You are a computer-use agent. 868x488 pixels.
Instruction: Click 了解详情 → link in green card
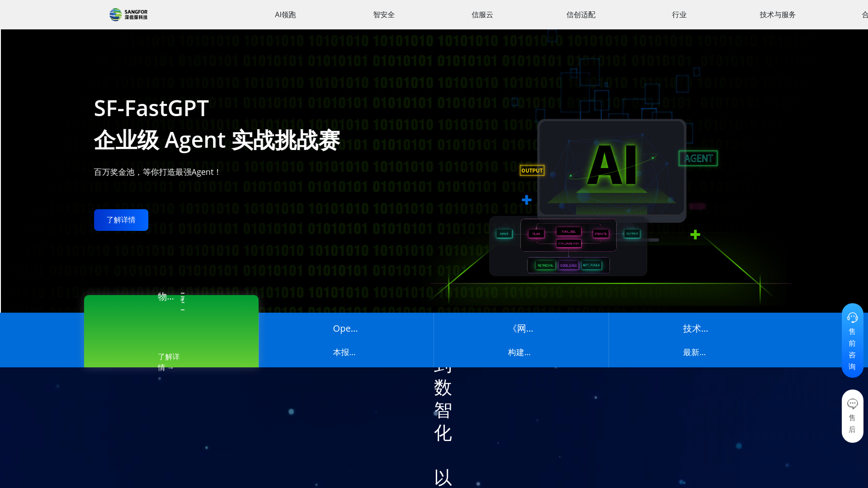(169, 362)
